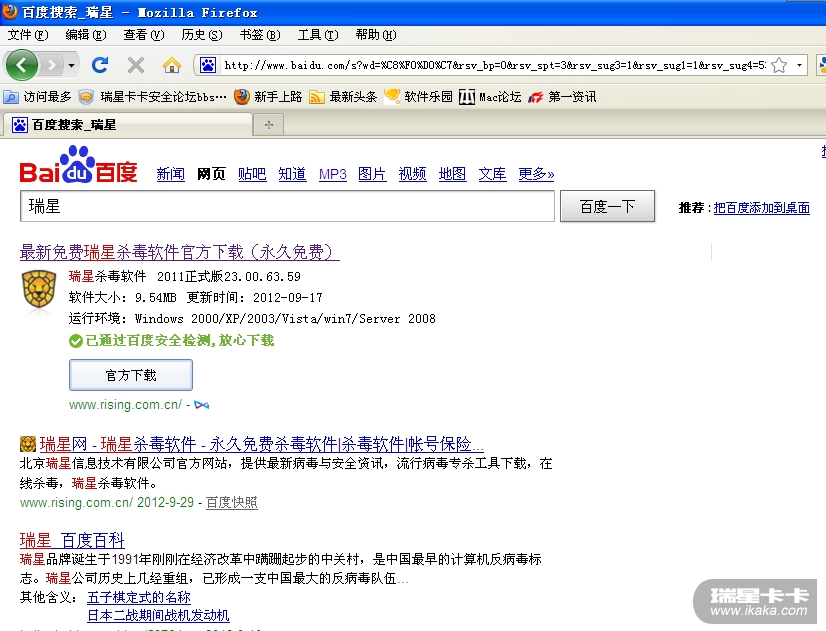Screen dimensions: 826x631
Task: Click the Baidu paw site icon in address bar
Action: (208, 65)
